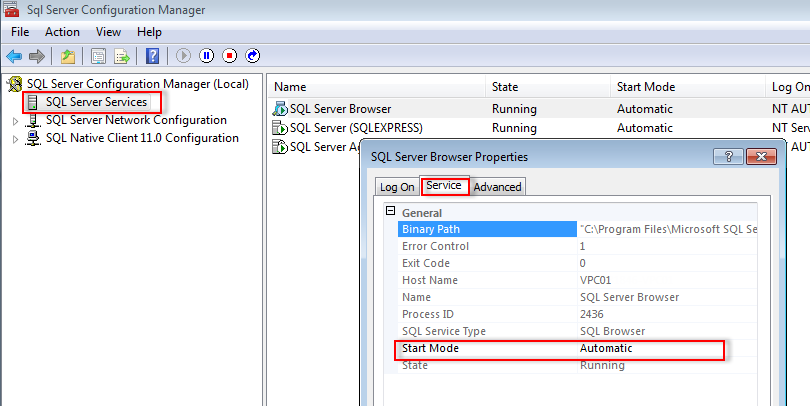Click the SQL Browser service type value
Image resolution: width=810 pixels, height=406 pixels.
[613, 332]
